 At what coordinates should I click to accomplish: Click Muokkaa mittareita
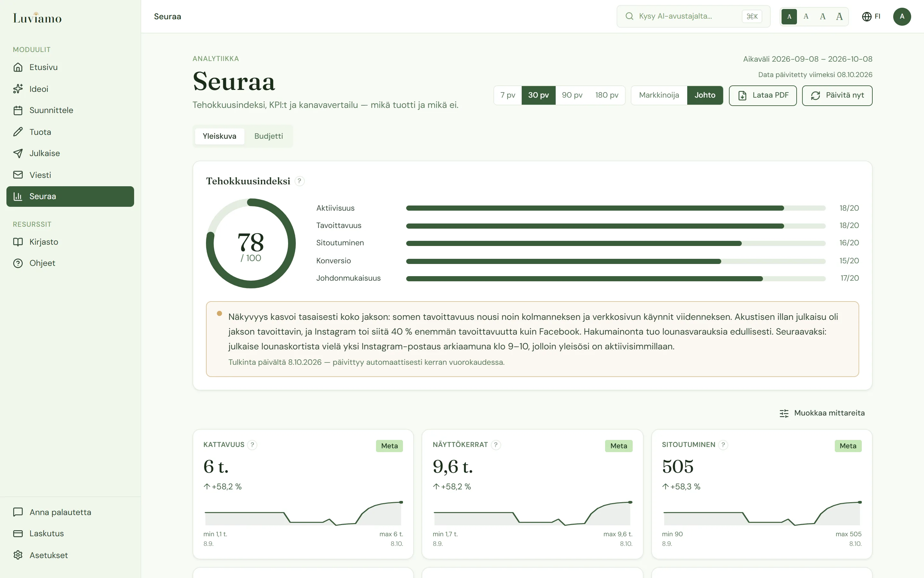(x=822, y=413)
